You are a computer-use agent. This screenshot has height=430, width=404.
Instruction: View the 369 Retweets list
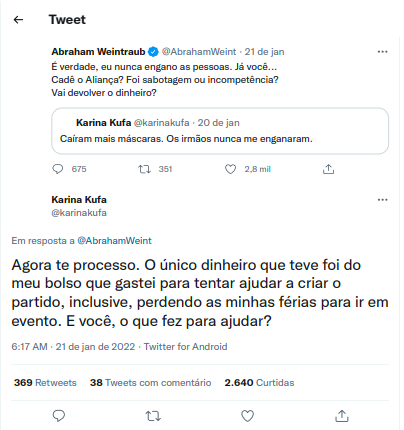pyautogui.click(x=45, y=383)
